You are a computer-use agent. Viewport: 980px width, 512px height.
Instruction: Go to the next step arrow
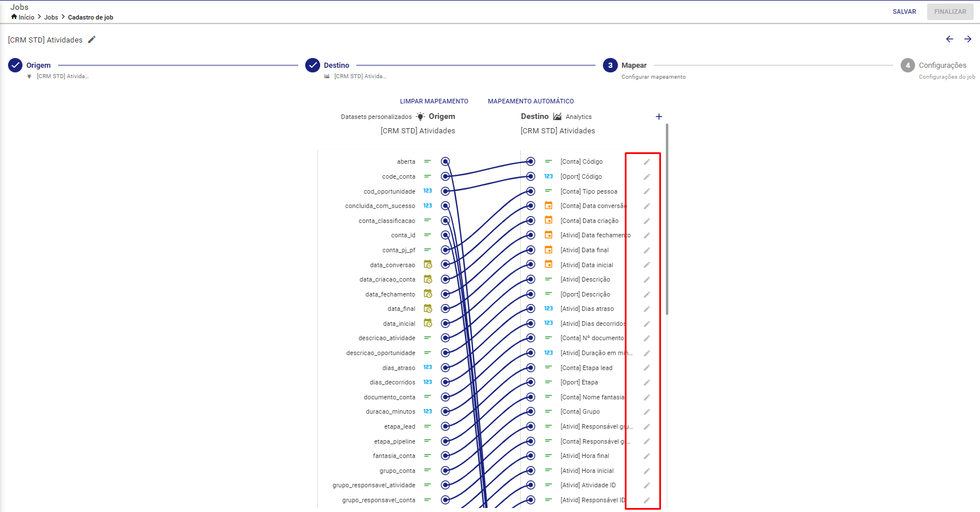968,39
